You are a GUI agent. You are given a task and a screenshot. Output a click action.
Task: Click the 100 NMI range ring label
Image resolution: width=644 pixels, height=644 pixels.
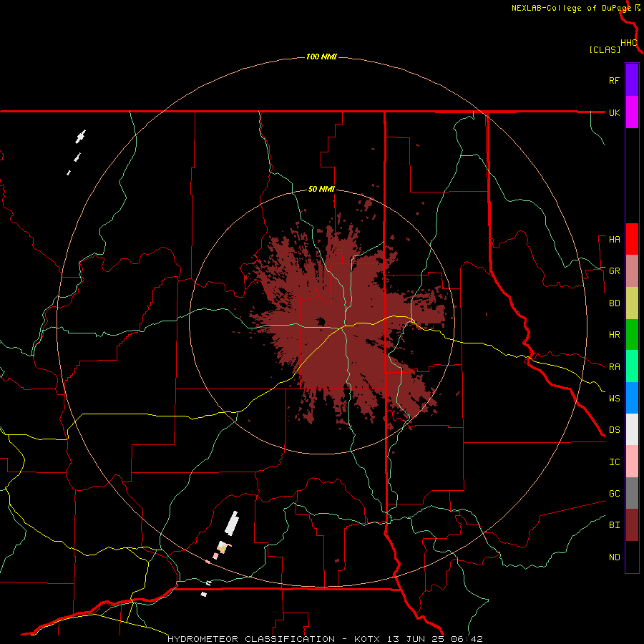point(321,57)
